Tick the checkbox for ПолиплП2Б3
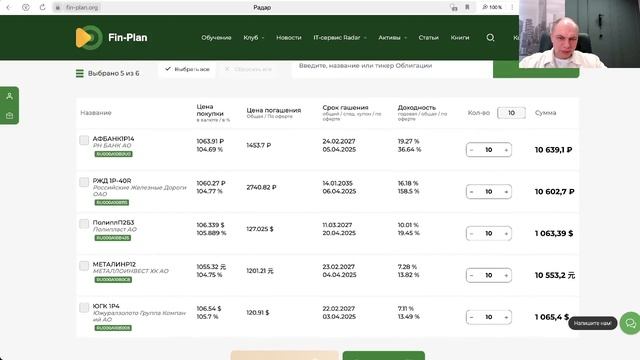 point(84,224)
